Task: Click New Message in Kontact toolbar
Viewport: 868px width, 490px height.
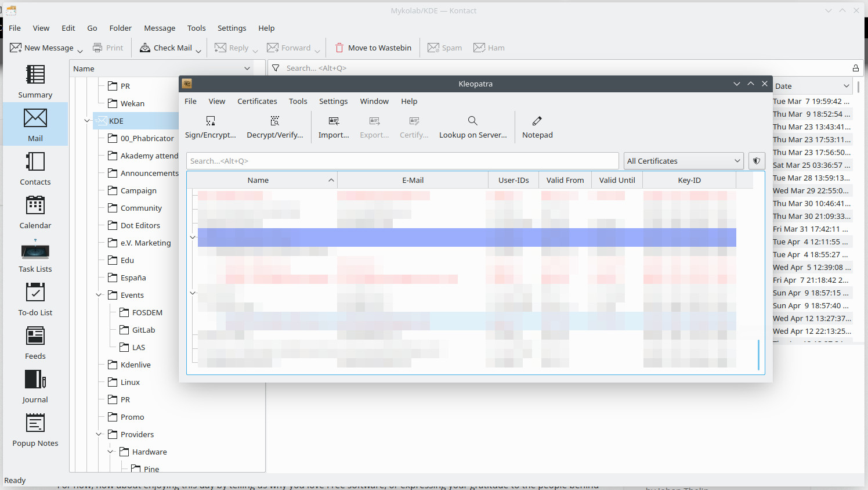Action: [42, 48]
